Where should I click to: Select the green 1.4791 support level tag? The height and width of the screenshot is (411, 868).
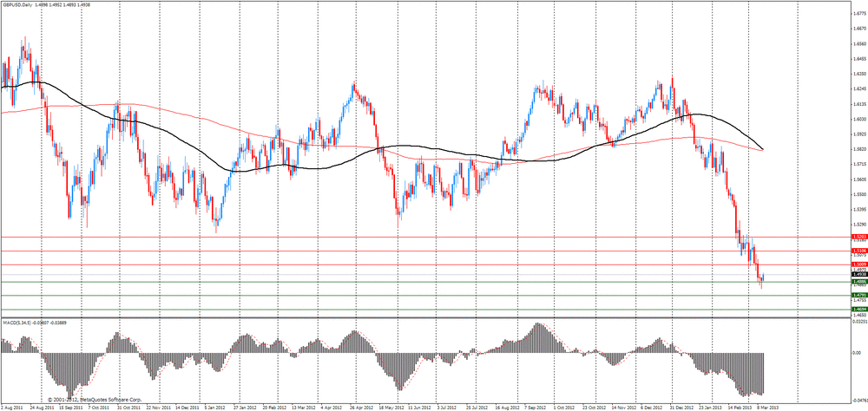(859, 296)
